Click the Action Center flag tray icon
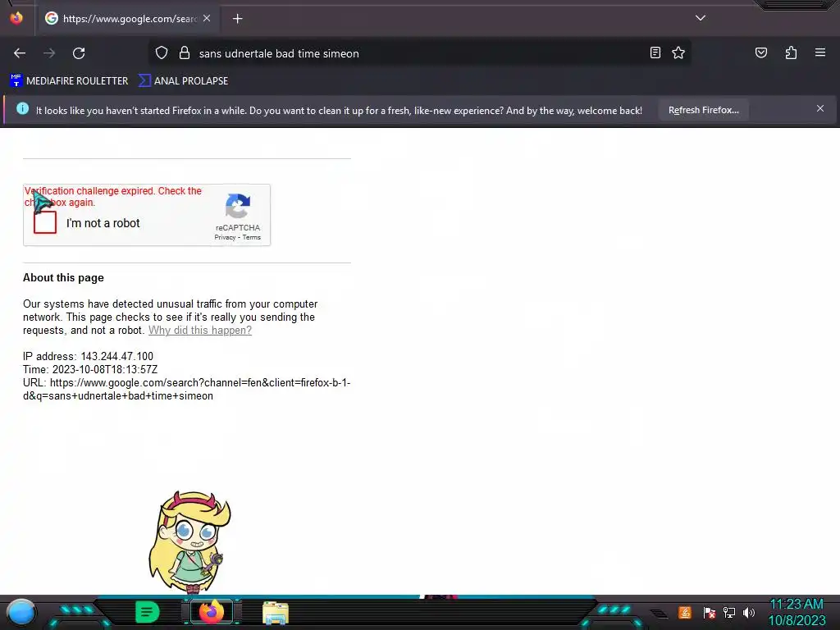Screen dimensions: 840x630 click(x=709, y=612)
